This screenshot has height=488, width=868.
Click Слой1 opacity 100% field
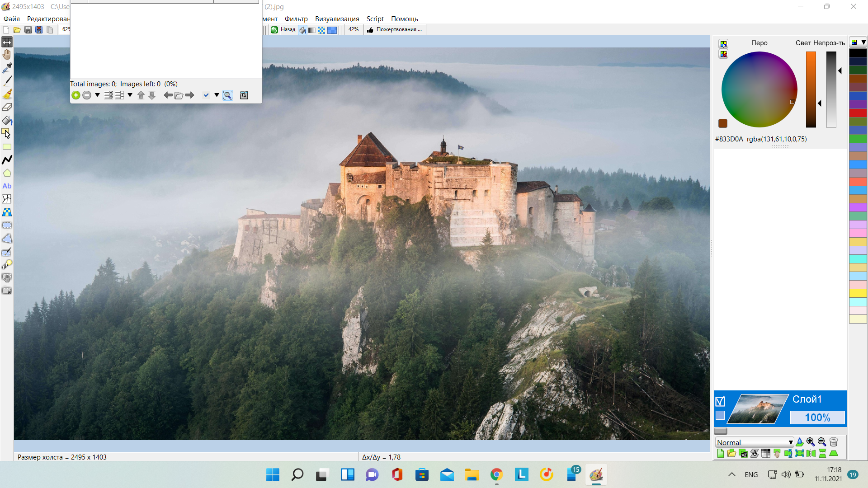[817, 418]
